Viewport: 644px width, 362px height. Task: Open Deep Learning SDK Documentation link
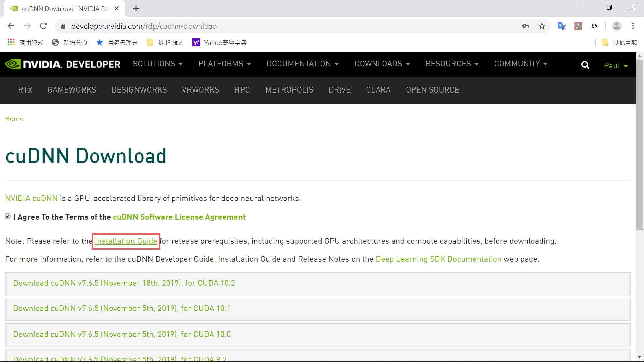point(439,259)
